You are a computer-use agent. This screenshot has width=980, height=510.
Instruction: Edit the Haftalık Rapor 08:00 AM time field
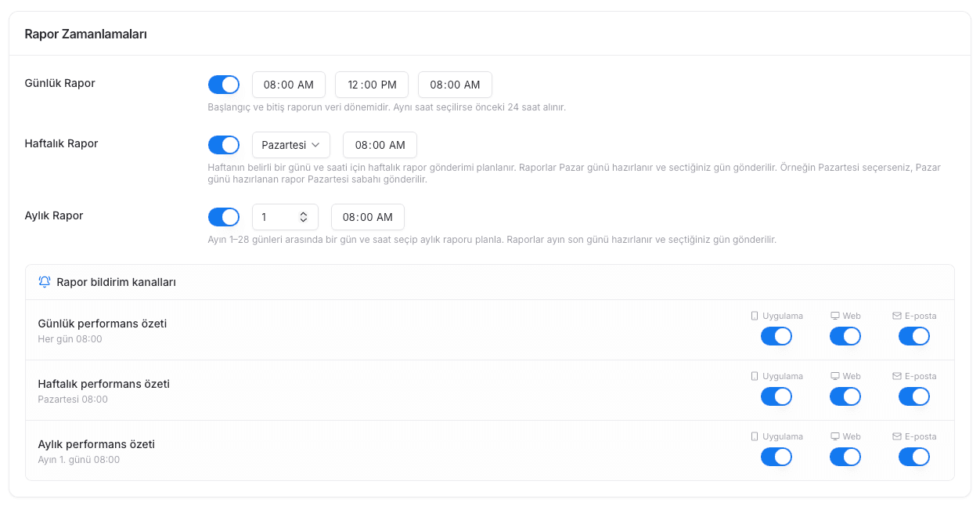380,145
